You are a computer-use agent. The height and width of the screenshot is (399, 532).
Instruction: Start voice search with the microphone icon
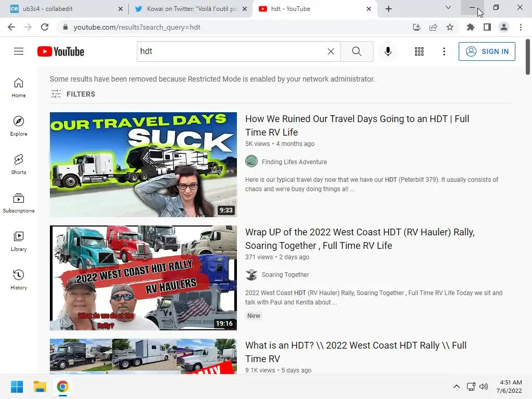tap(388, 51)
